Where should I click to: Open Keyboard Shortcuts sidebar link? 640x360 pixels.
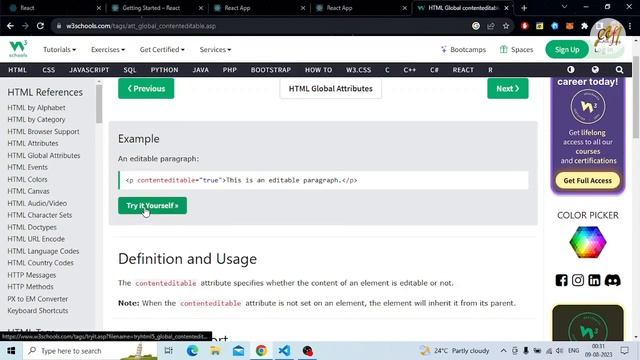click(38, 311)
